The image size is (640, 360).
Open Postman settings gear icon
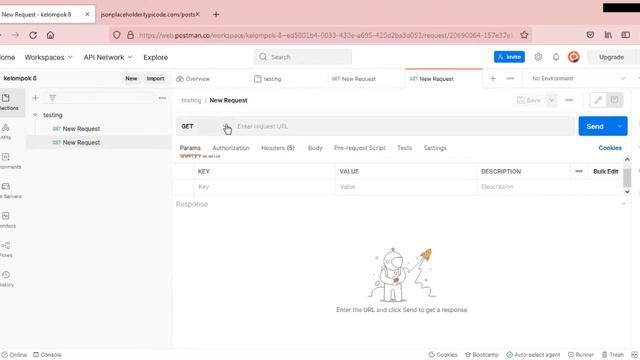click(538, 57)
